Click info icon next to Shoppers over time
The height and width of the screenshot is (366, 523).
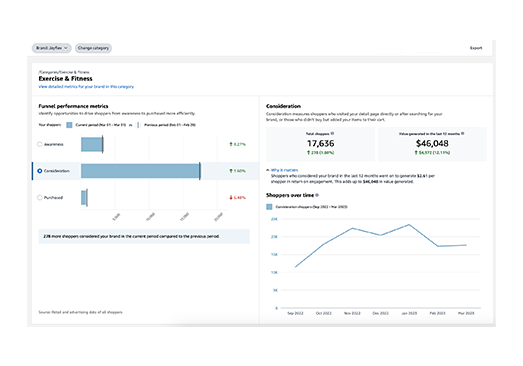coord(317,195)
